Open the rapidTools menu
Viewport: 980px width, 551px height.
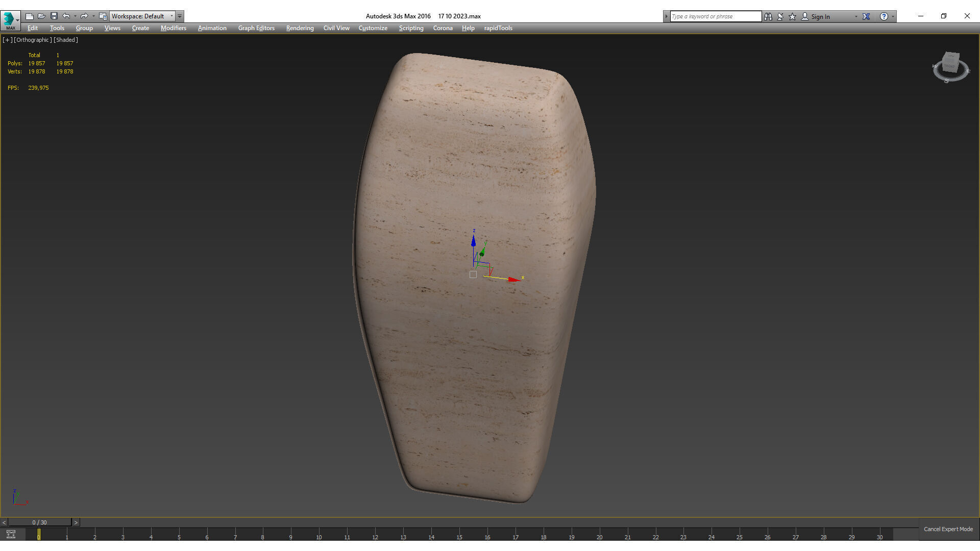tap(498, 28)
